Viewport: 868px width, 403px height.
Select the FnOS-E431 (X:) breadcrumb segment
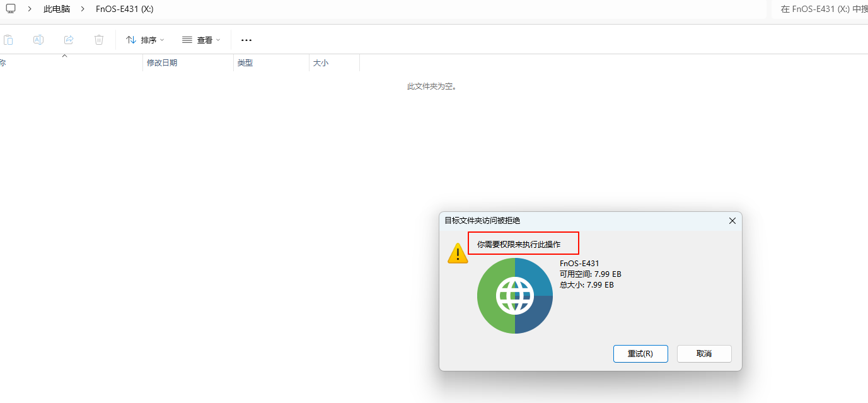click(x=125, y=9)
